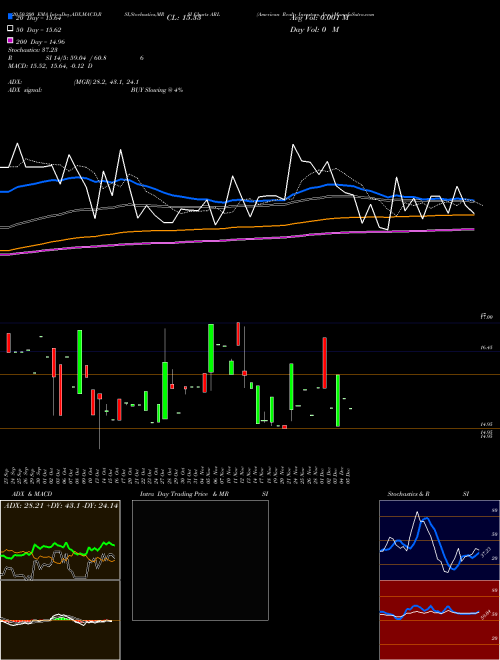Image resolution: width=500 pixels, height=660 pixels.
Task: Click the 'MACD: 15.52, 15.64, -0.12 D' line
Action: pyautogui.click(x=50, y=66)
